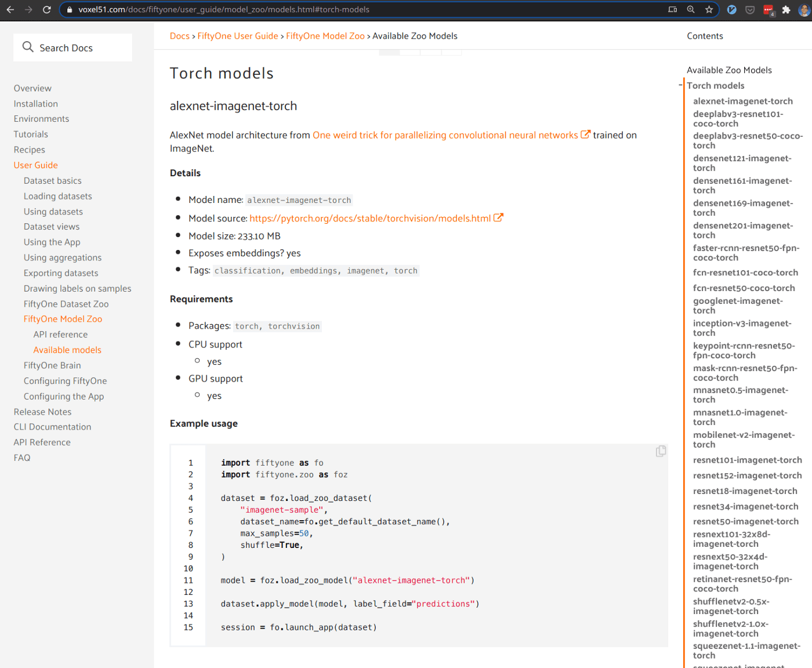Jump to inception-v3-imagenet-torch in contents
812x668 pixels.
pyautogui.click(x=742, y=328)
